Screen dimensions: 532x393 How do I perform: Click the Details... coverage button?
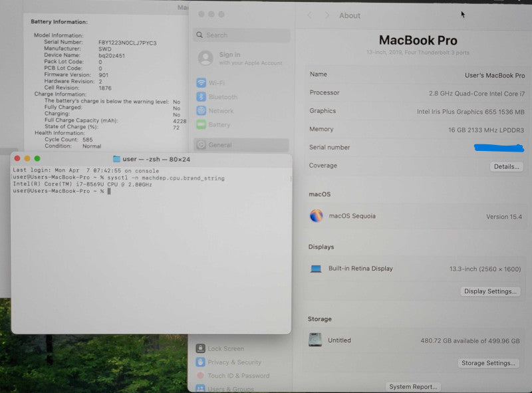506,167
